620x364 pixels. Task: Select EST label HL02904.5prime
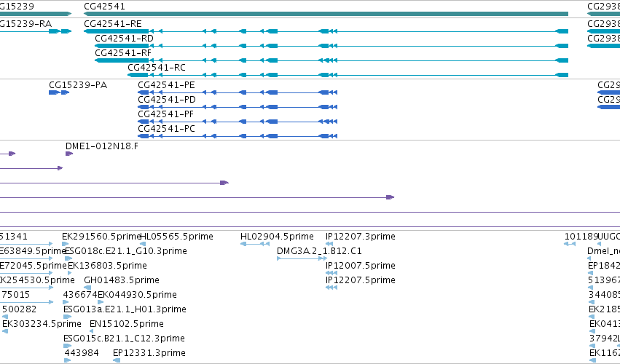[x=277, y=237]
